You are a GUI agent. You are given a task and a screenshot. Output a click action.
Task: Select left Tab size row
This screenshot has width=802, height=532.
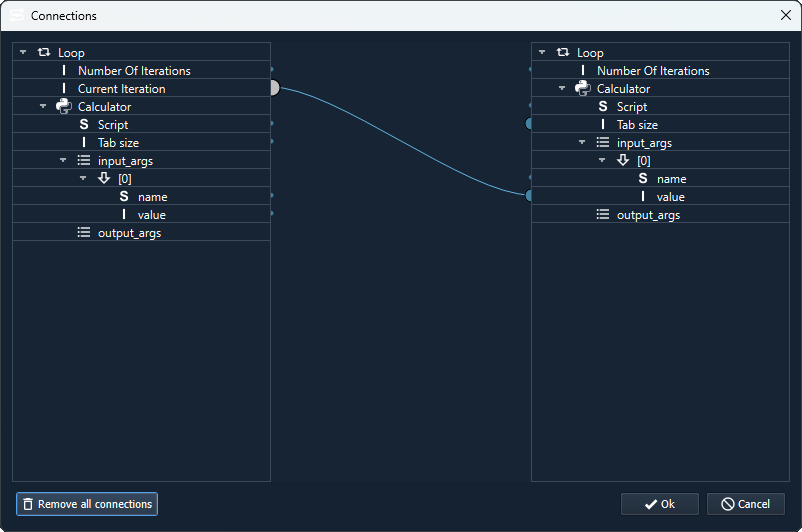pos(141,142)
